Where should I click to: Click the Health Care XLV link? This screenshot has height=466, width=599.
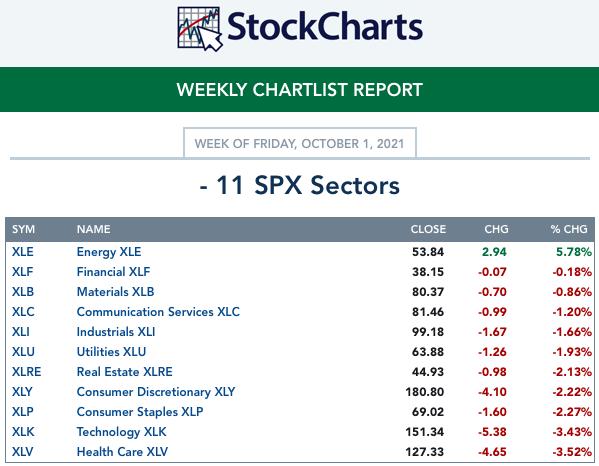[x=122, y=452]
